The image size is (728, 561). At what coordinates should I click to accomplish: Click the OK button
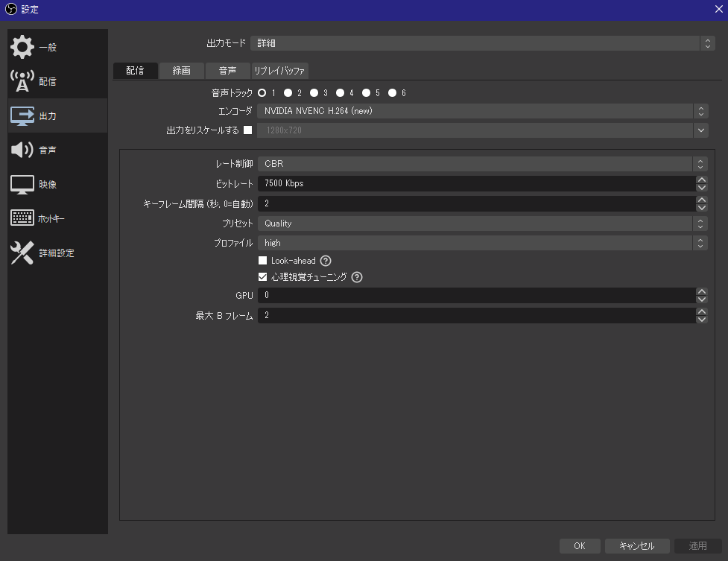coord(580,546)
